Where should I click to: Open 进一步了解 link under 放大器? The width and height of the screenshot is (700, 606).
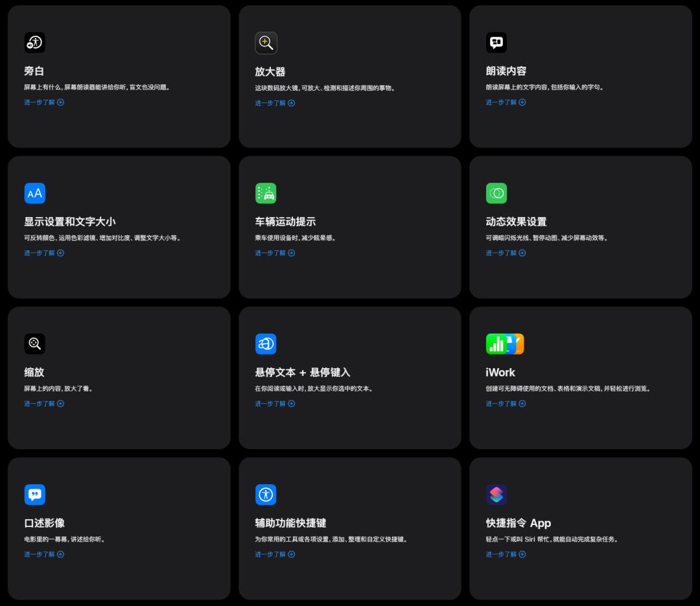coord(275,103)
